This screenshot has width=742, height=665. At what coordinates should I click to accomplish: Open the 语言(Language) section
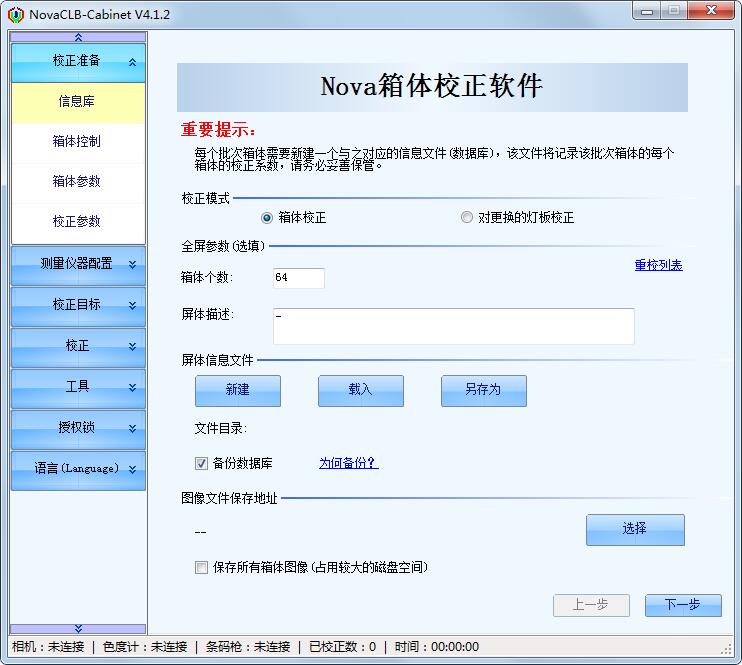tap(78, 469)
